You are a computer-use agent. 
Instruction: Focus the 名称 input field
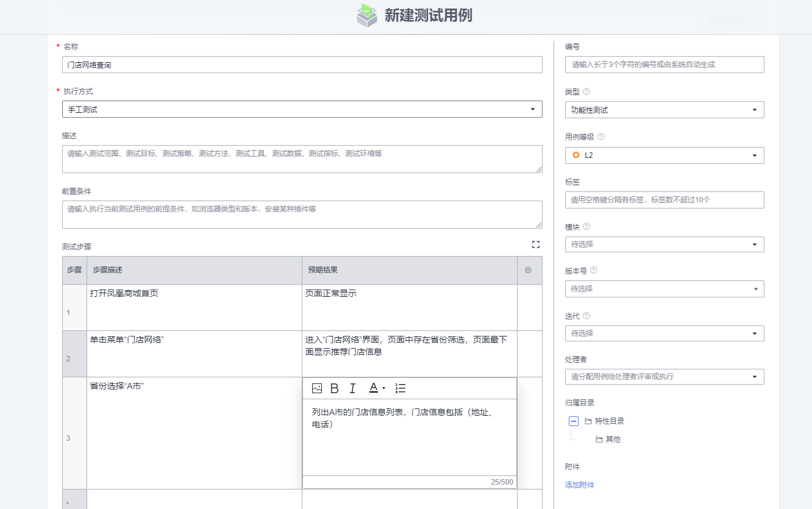pos(302,65)
